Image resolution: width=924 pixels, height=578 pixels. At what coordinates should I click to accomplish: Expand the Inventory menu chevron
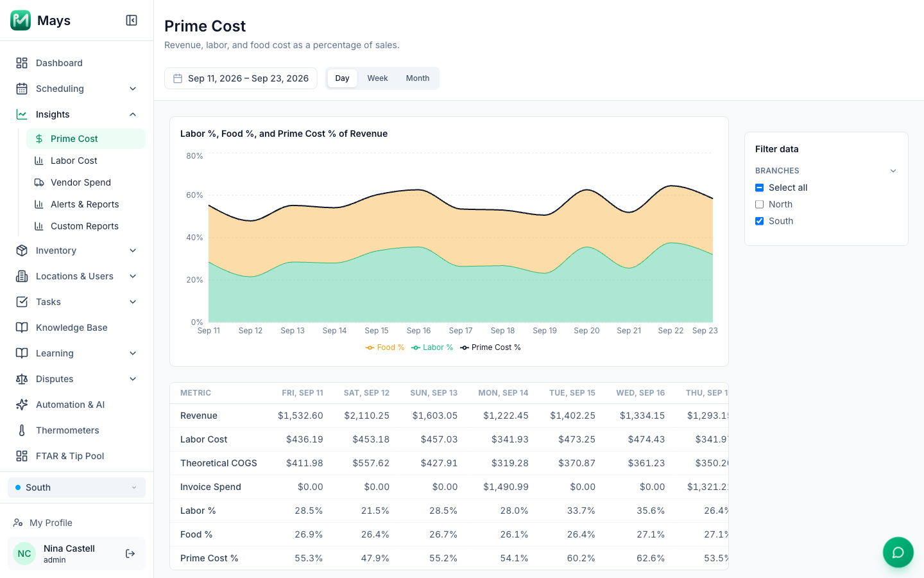(133, 250)
